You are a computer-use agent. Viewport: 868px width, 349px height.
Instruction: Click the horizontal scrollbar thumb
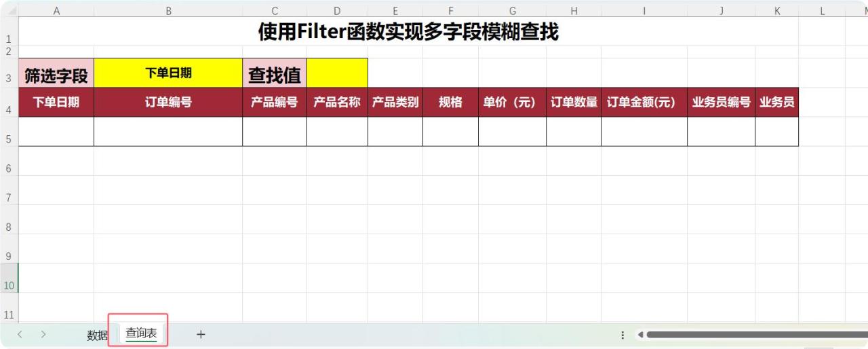pyautogui.click(x=757, y=335)
